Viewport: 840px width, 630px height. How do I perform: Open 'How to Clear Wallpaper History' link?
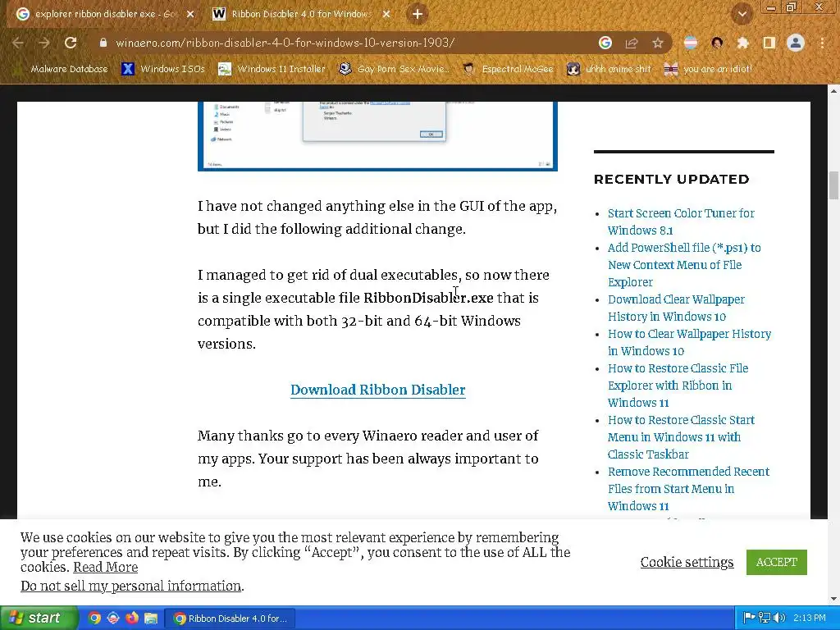689,342
